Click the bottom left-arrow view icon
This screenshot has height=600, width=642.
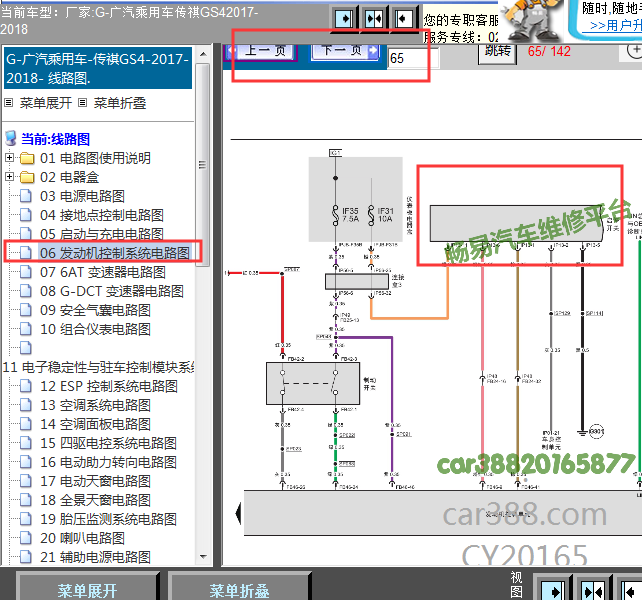pos(630,590)
